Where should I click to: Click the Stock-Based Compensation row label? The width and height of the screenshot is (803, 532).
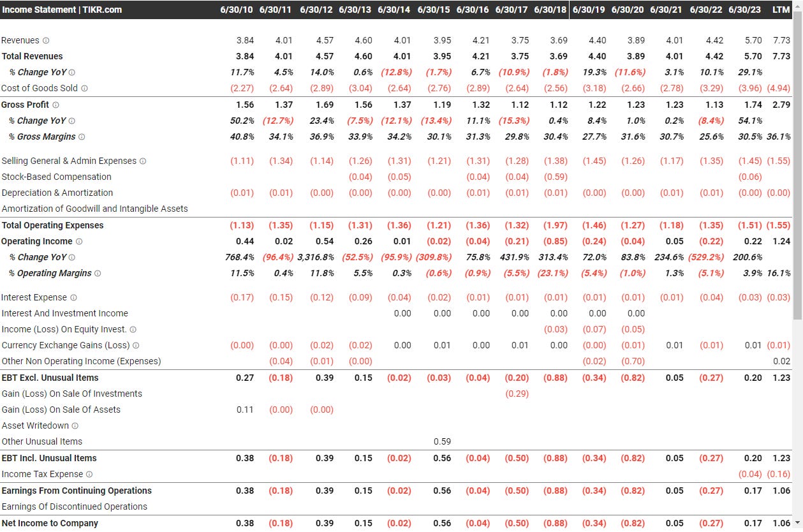coord(56,177)
